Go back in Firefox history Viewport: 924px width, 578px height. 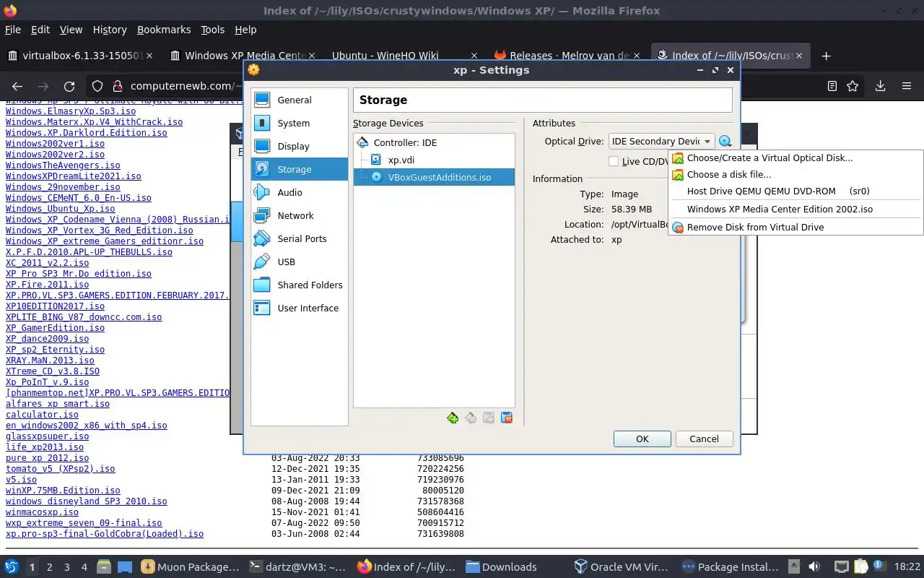(x=17, y=86)
